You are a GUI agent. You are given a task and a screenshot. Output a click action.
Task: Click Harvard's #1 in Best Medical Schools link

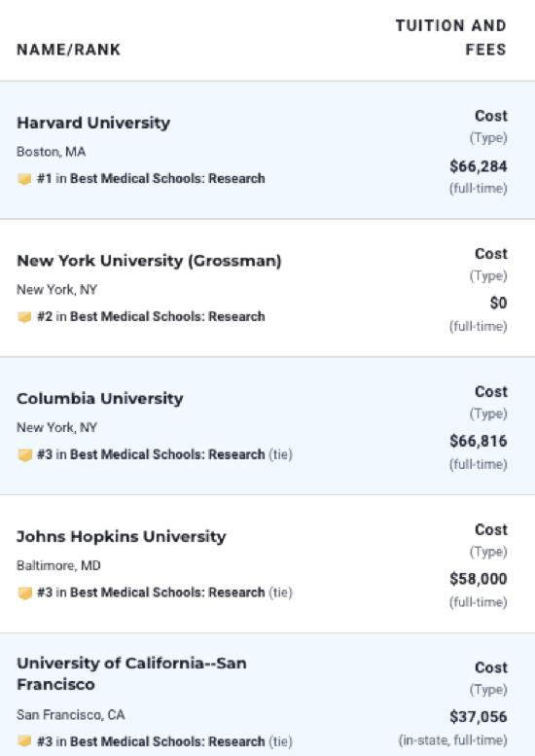coord(151,178)
